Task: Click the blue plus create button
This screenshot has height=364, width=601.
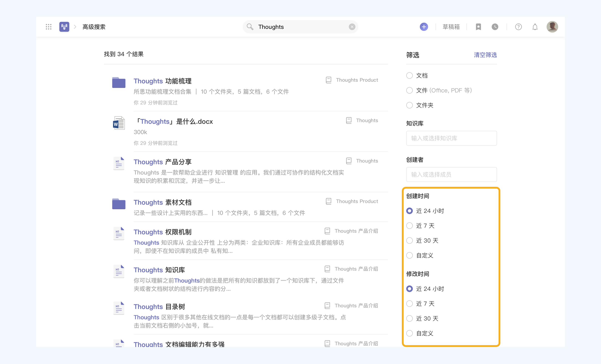Action: point(424,27)
